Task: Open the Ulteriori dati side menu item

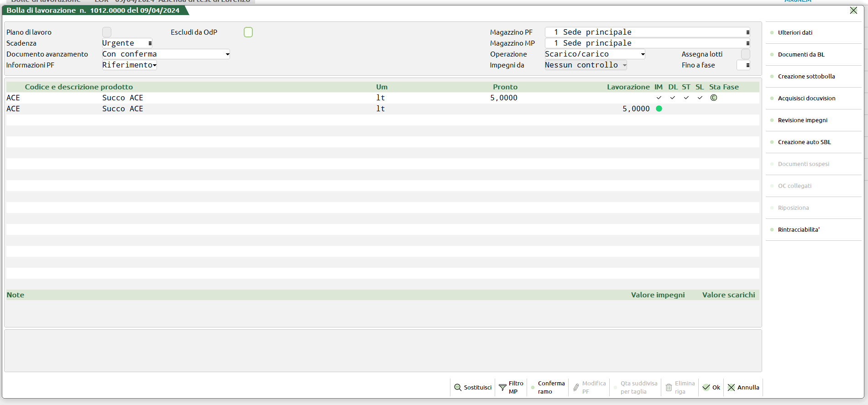Action: point(795,32)
